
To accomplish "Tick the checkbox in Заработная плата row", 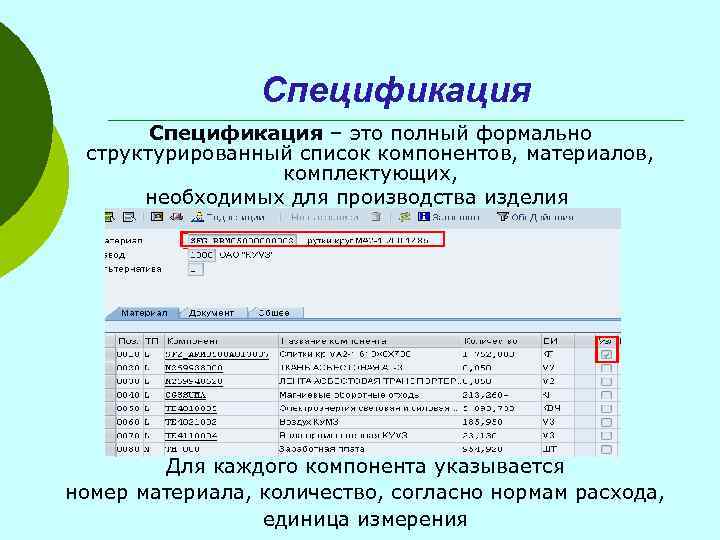I will tap(607, 449).
